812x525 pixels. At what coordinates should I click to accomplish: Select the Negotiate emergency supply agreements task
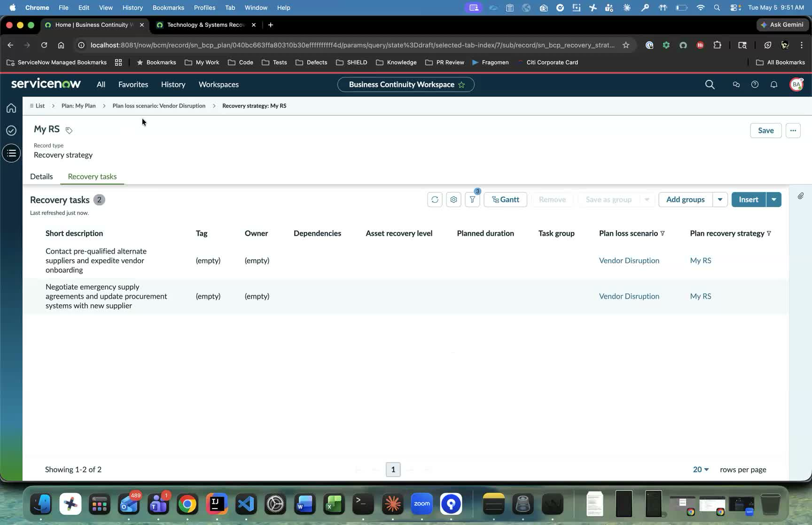[x=106, y=296]
